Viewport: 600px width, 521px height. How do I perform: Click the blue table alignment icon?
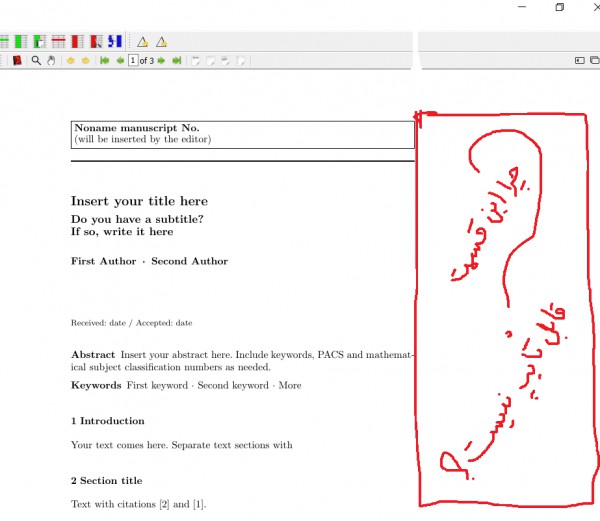pyautogui.click(x=114, y=42)
